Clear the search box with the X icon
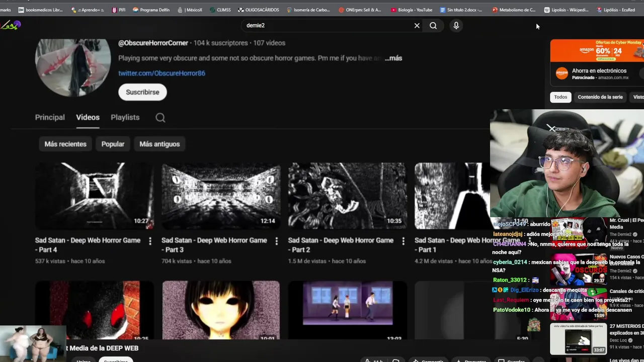644x362 pixels. pos(417,26)
